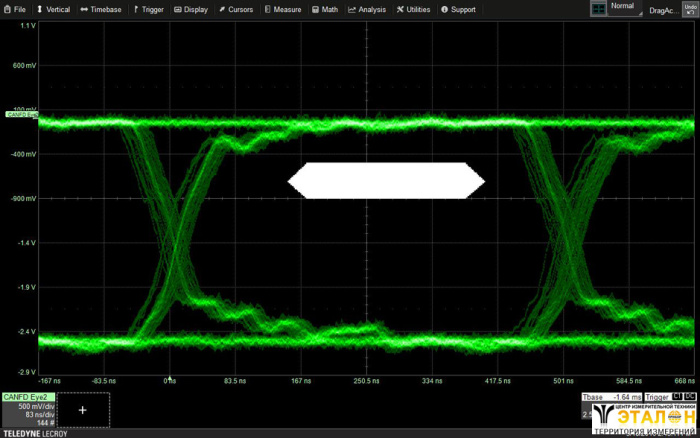
Task: Click the Cursors menu icon
Action: point(220,9)
